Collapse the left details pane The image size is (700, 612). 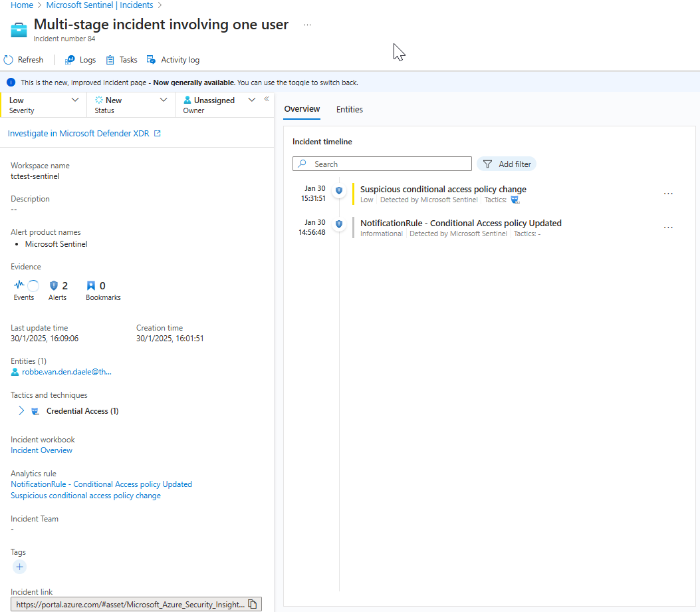tap(267, 99)
